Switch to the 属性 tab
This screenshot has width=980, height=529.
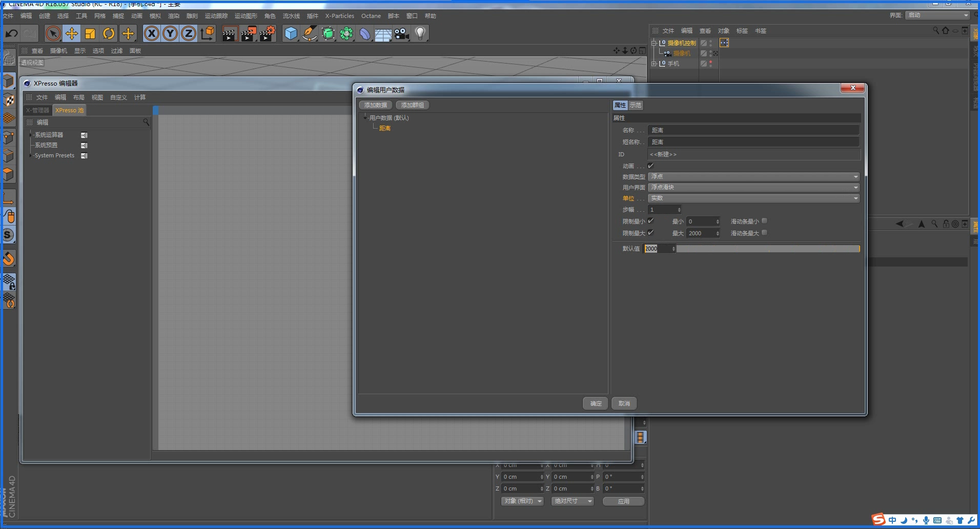(620, 105)
